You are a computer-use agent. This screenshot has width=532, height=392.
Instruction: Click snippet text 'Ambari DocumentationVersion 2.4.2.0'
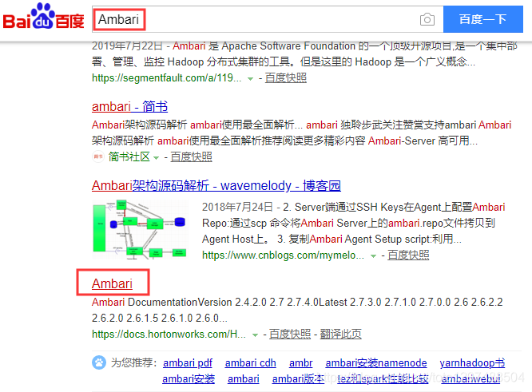click(179, 302)
